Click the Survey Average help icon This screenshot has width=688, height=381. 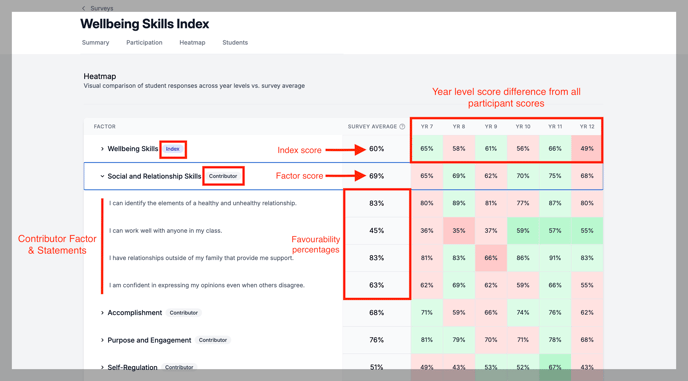pos(402,126)
